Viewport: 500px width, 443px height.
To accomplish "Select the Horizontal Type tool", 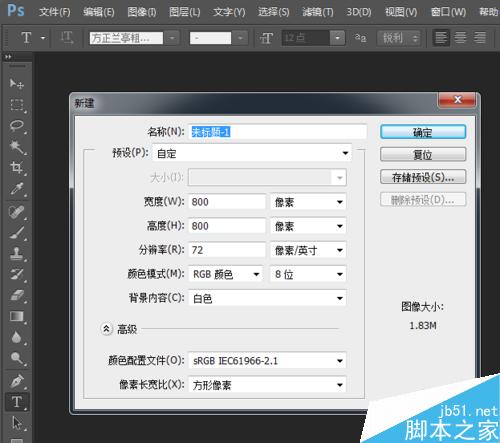I will (x=17, y=402).
